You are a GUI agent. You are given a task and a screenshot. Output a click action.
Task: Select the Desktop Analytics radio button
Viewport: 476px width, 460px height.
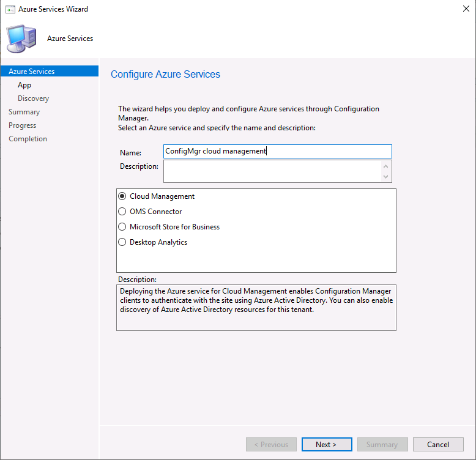pos(122,242)
